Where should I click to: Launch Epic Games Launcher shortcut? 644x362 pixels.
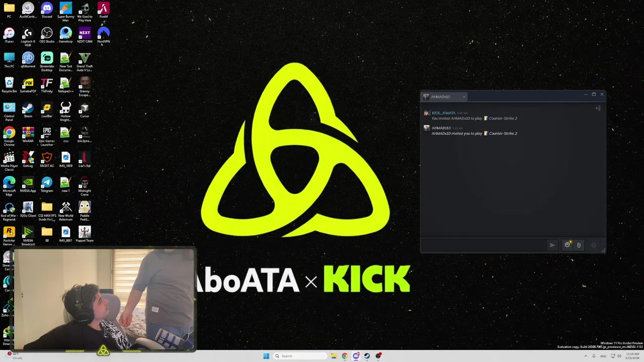click(47, 136)
